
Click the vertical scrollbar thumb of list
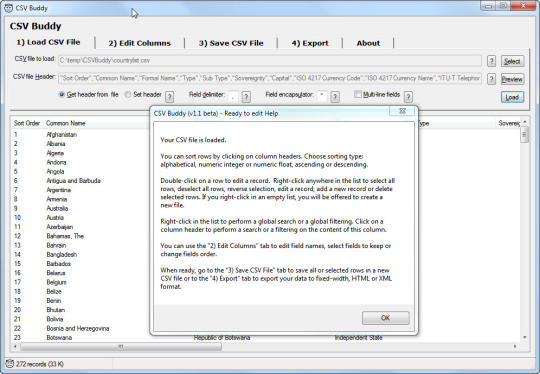(x=525, y=134)
